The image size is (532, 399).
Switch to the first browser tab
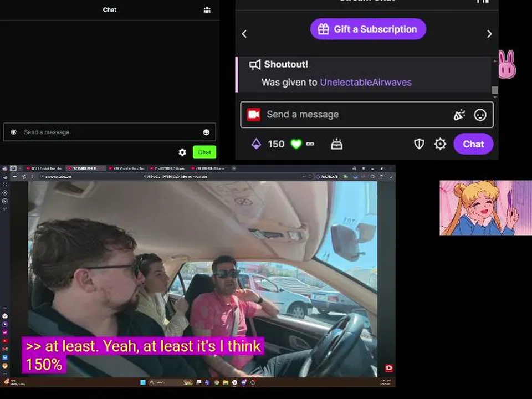[44, 168]
